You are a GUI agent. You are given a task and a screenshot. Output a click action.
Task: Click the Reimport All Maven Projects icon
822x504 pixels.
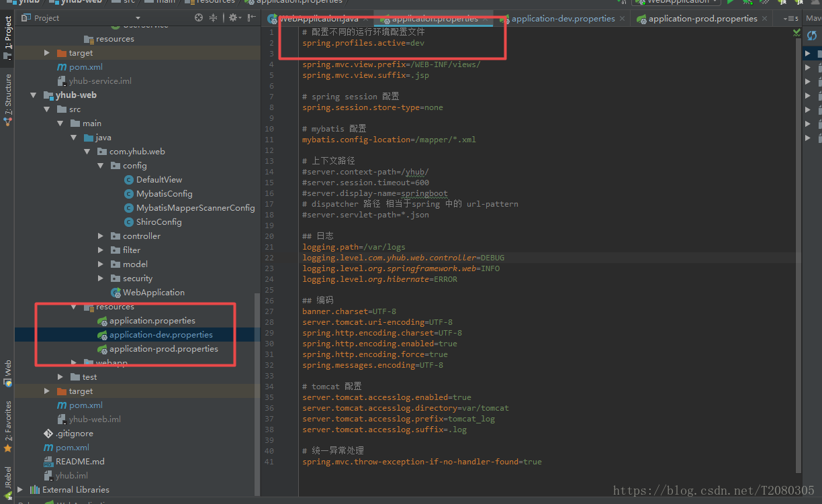[x=813, y=36]
